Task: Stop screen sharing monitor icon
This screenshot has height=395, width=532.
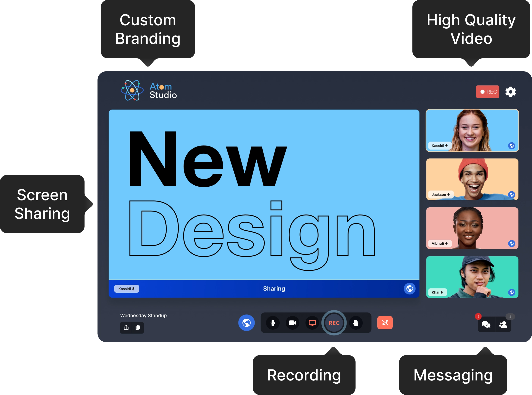Action: click(x=312, y=323)
